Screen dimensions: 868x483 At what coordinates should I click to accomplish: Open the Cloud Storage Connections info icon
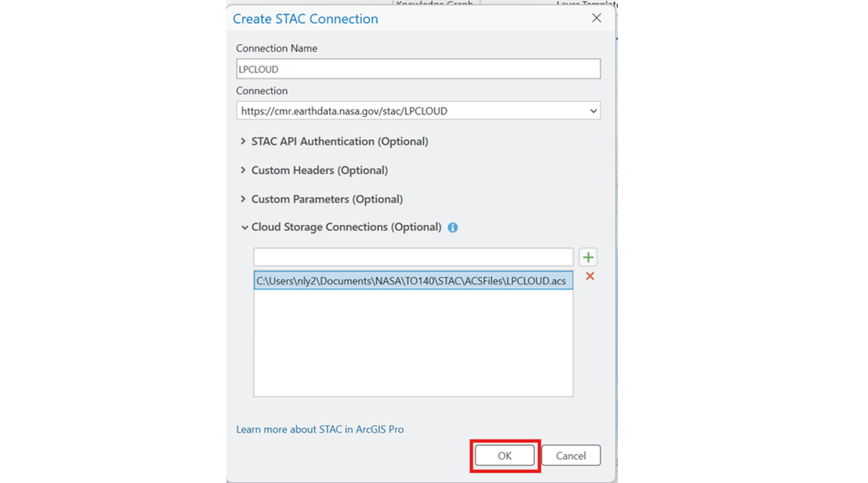click(x=453, y=228)
